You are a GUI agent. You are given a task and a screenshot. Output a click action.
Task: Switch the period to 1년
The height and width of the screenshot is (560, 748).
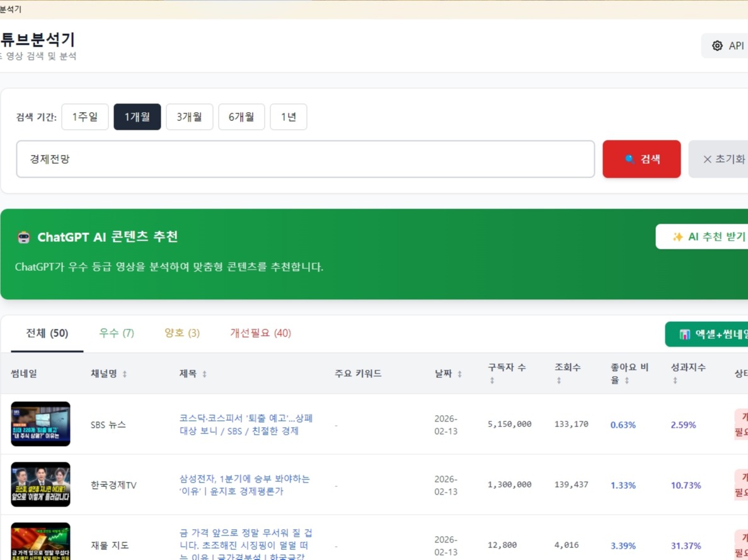288,117
